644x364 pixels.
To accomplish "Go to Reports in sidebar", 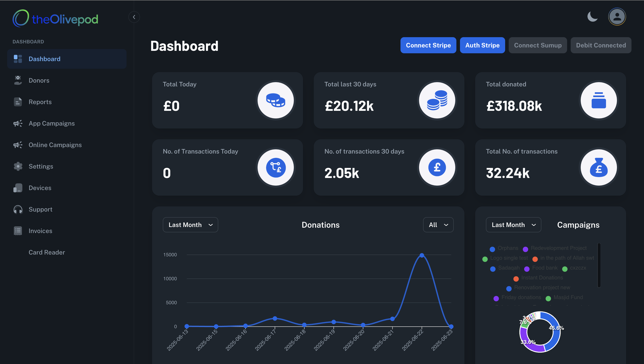I will point(67,102).
